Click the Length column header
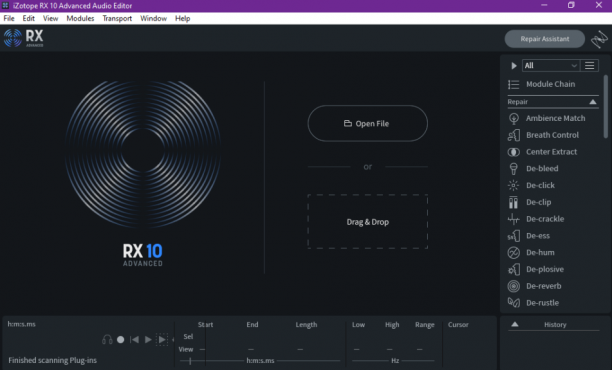The width and height of the screenshot is (612, 370). (x=306, y=325)
